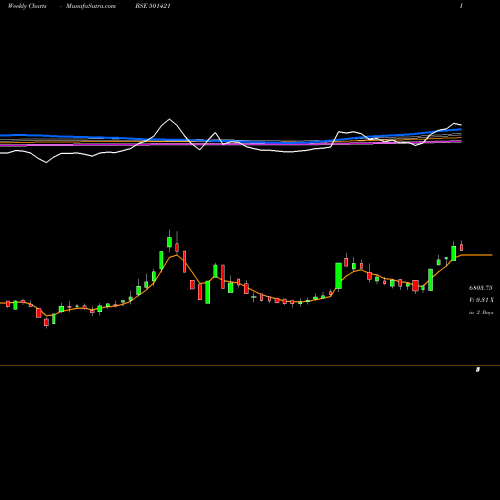This screenshot has width=500, height=500.
Task: Click the "Weekly Charts" title text
Action: 27,6
